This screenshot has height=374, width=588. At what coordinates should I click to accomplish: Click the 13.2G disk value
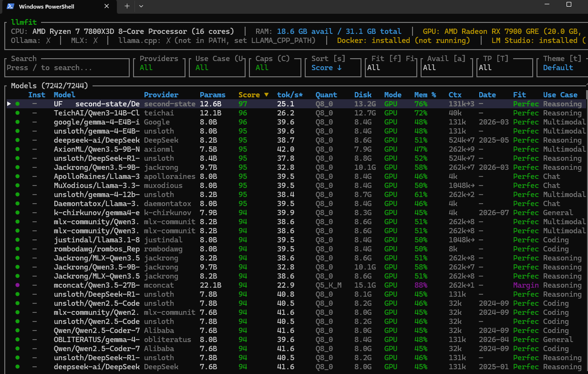pos(365,104)
